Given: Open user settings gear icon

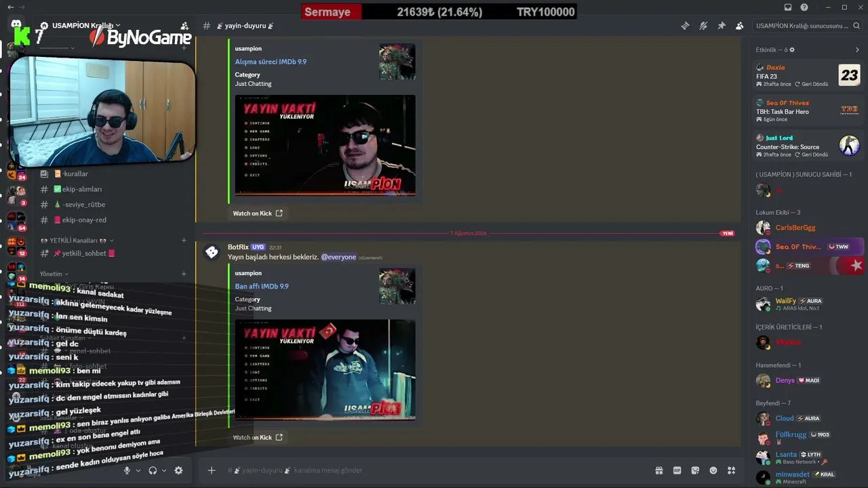Looking at the screenshot, I should pos(178,470).
